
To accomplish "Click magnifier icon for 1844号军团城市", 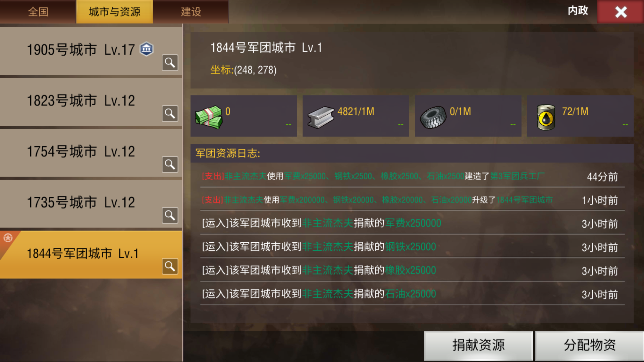I will (170, 266).
